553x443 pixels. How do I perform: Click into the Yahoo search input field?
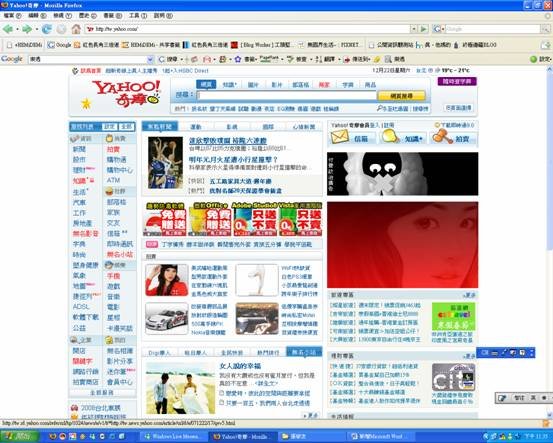coord(287,96)
